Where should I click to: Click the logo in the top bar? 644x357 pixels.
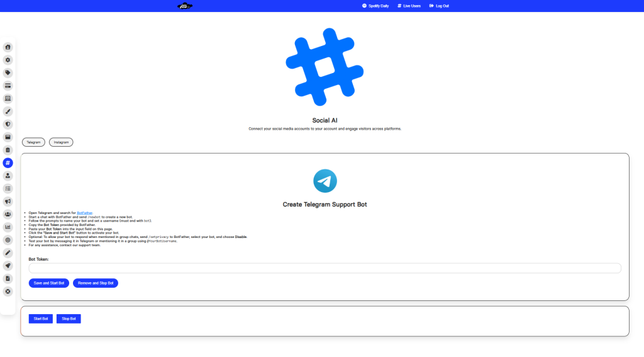point(185,6)
